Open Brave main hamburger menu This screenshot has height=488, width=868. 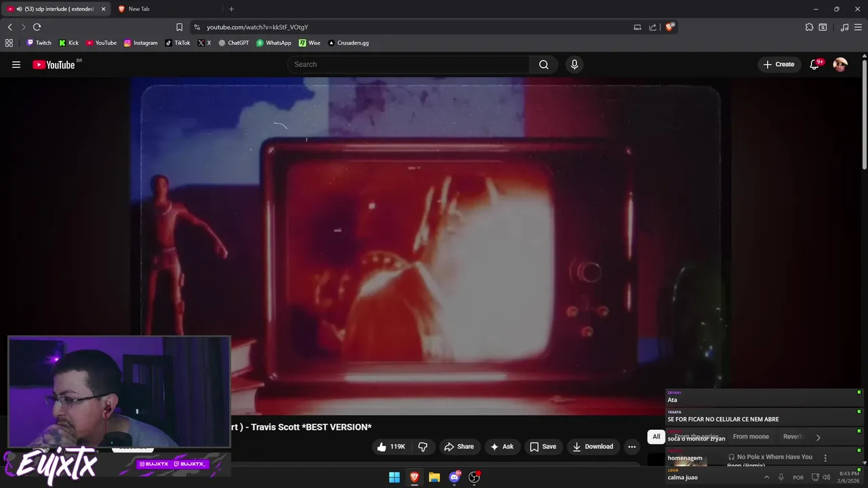pos(858,27)
